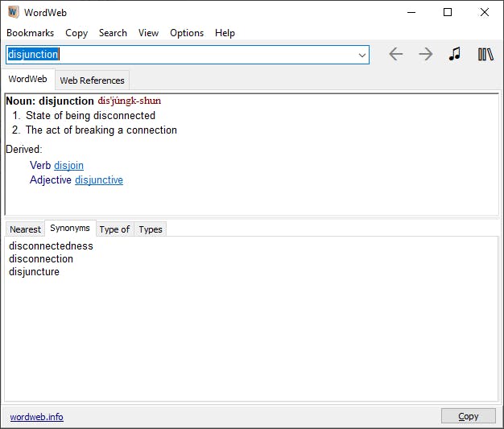Open the Help menu
This screenshot has height=429, width=504.
click(225, 33)
